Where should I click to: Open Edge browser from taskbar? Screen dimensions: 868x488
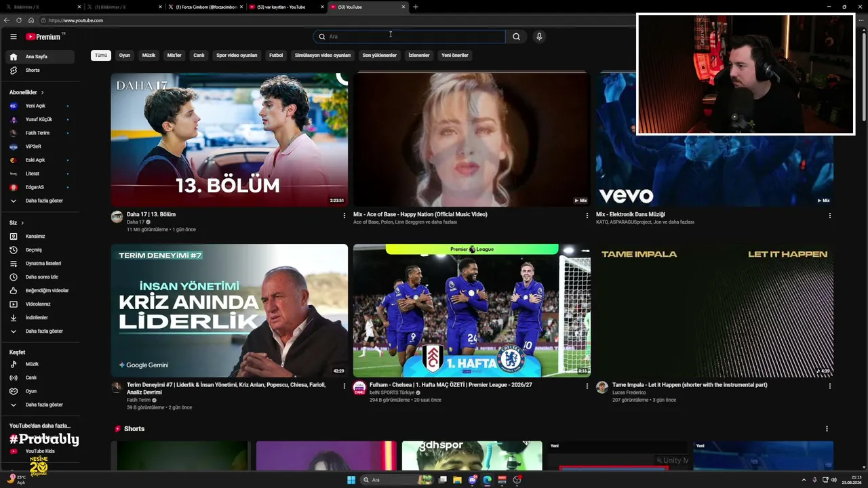pos(487,480)
